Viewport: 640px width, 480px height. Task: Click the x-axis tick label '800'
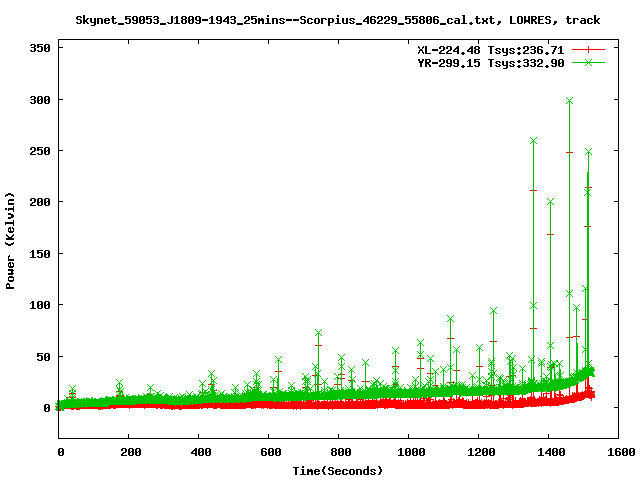click(x=341, y=452)
